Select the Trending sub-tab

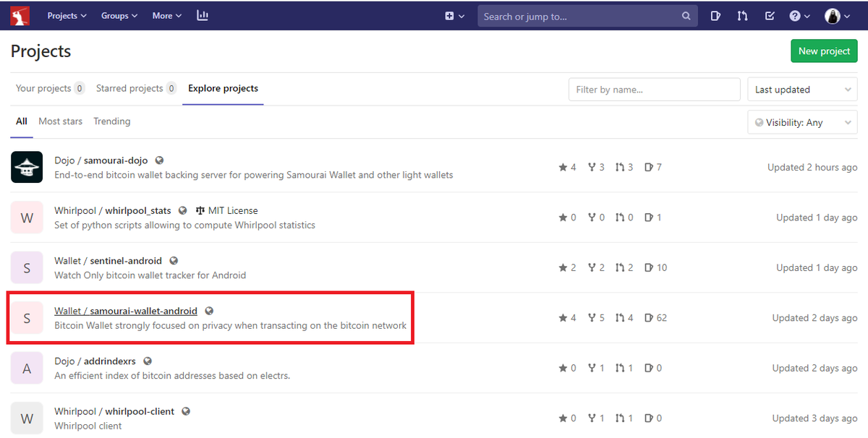tap(111, 121)
